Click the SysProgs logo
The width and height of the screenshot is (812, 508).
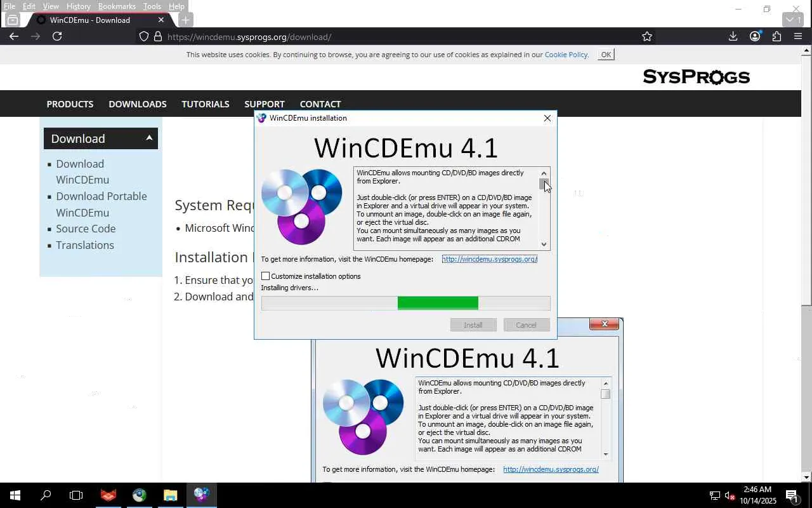pyautogui.click(x=697, y=77)
